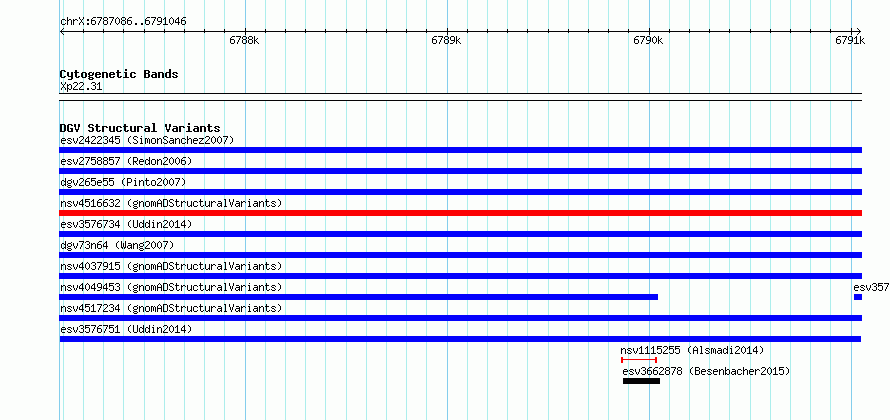Select the small blue block under esv357

[858, 297]
